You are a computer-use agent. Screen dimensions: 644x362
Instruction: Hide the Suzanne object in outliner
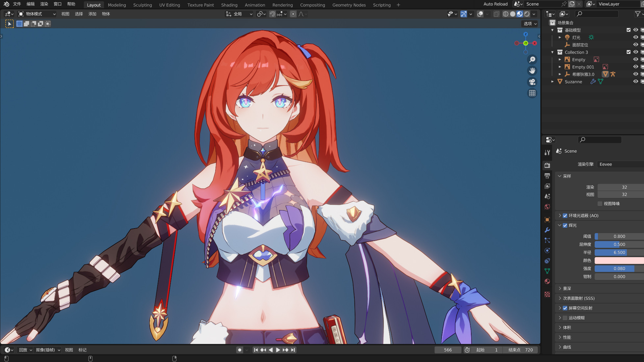(x=635, y=82)
